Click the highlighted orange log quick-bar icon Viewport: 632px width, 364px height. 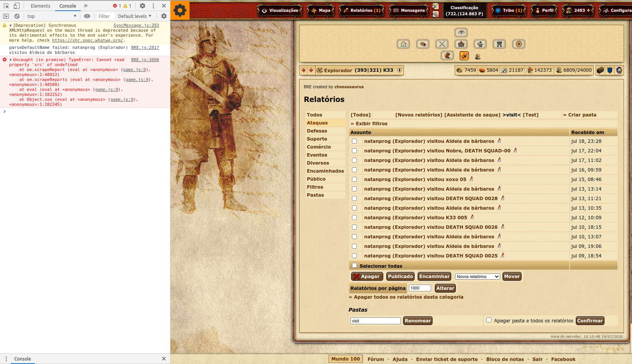[464, 56]
